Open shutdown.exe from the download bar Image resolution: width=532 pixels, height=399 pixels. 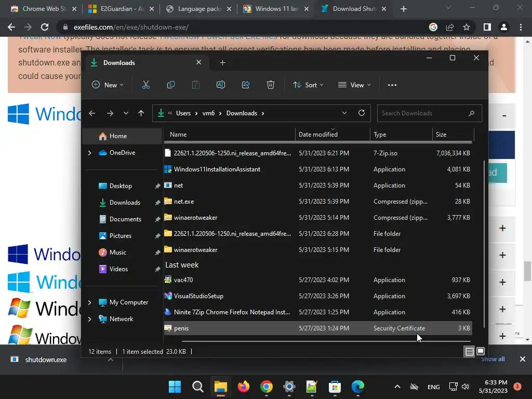[46, 360]
